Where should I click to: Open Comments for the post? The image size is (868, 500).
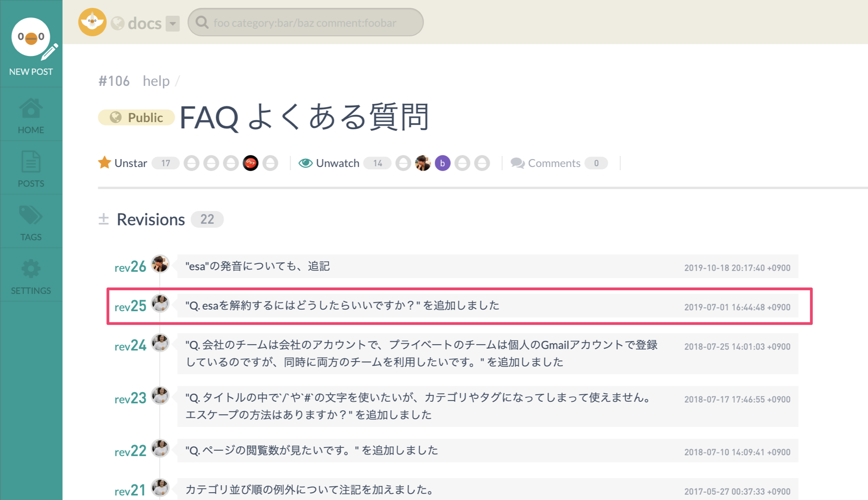coord(545,163)
